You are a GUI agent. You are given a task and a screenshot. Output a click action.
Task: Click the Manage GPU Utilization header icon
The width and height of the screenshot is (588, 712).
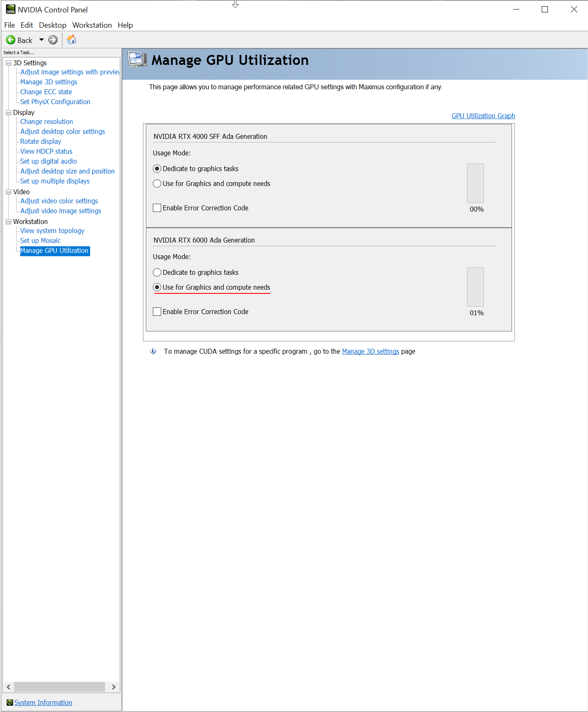(x=137, y=60)
